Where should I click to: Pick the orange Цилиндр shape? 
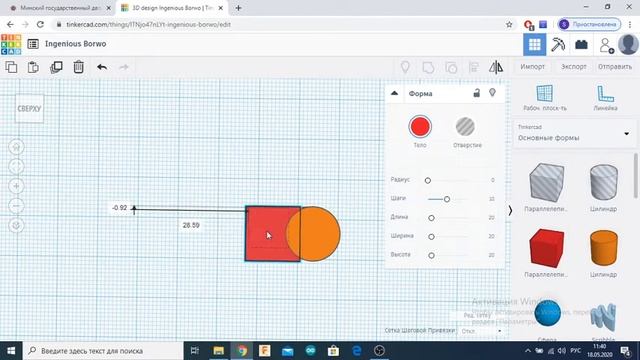tap(604, 248)
